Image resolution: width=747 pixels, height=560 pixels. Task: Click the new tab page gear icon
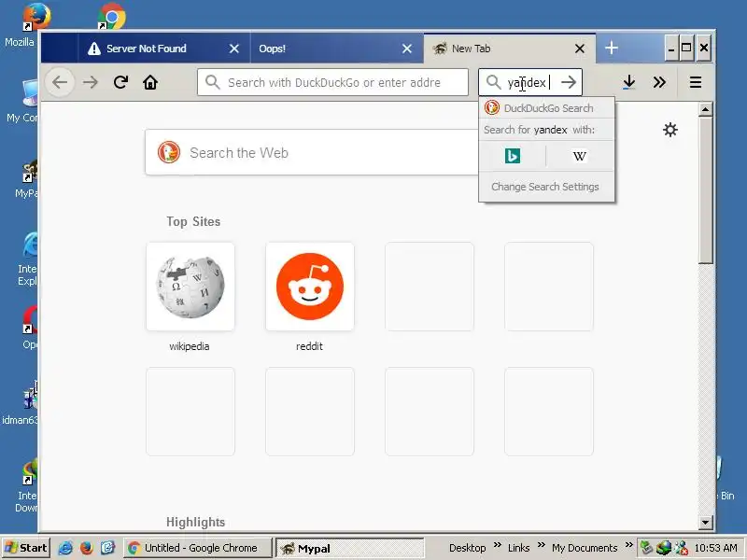pos(670,130)
